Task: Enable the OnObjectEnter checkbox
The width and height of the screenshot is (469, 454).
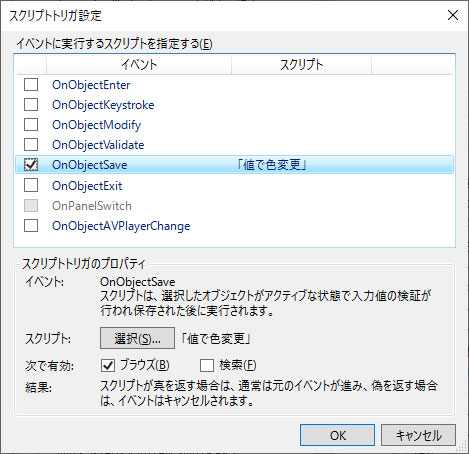Action: pos(31,85)
